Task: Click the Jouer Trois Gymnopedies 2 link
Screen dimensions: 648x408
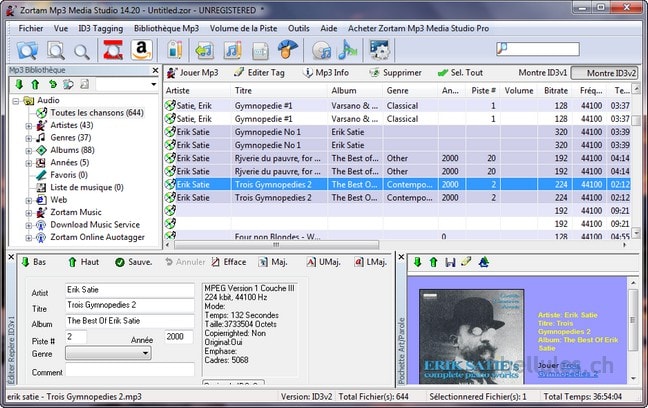Action: (x=568, y=370)
